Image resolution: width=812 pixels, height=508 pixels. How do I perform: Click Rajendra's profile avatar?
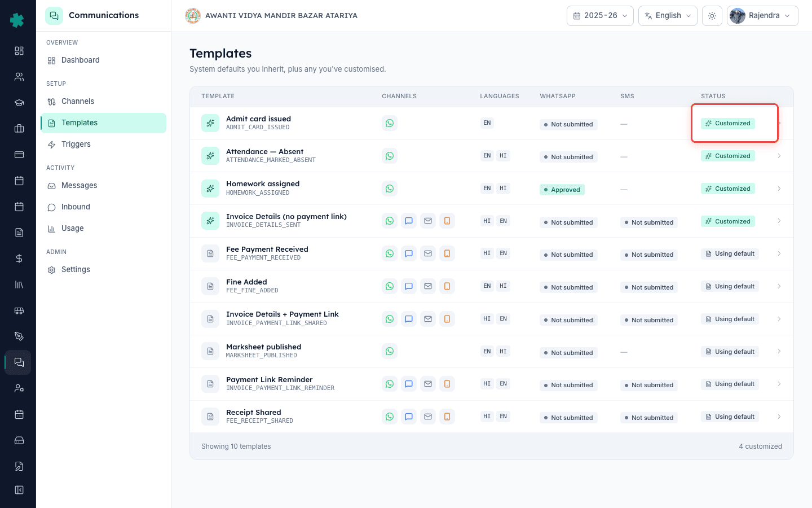coord(738,16)
